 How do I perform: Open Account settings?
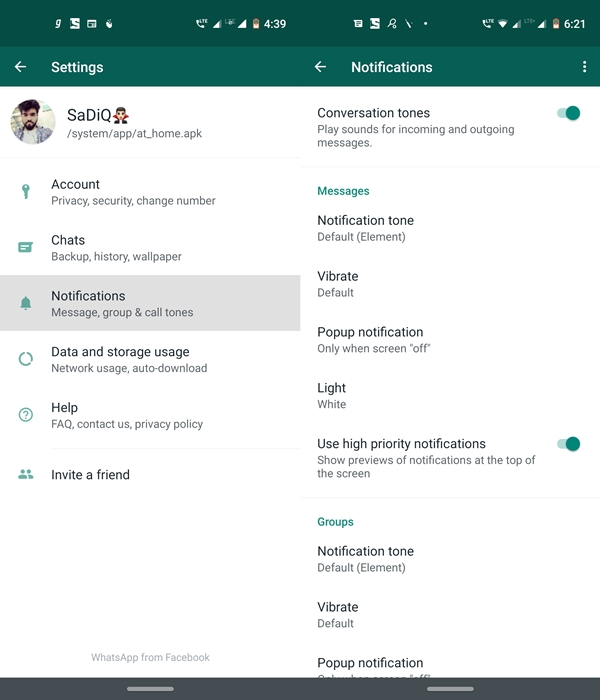pyautogui.click(x=150, y=192)
